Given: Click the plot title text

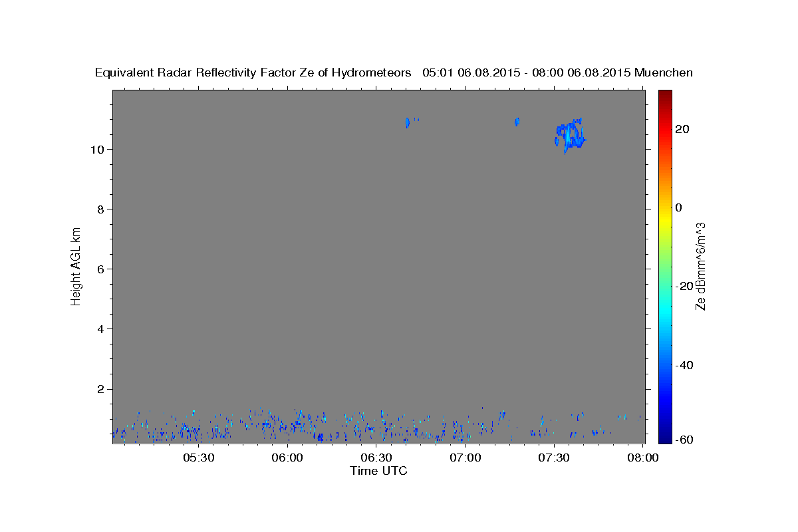Looking at the screenshot, I should pyautogui.click(x=394, y=73).
